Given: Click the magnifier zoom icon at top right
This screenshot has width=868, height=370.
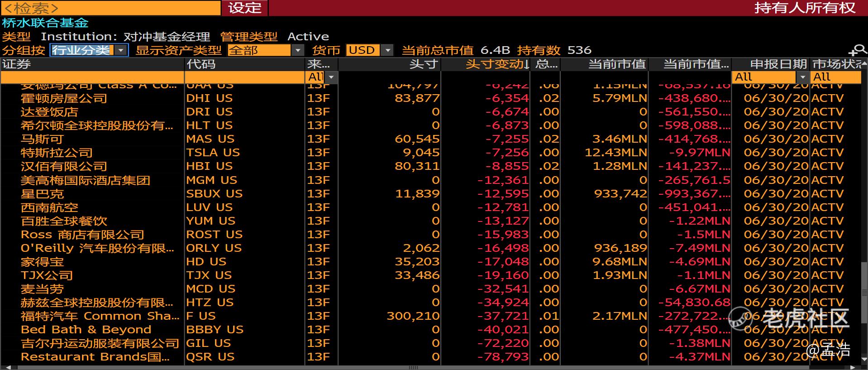Looking at the screenshot, I should coord(857,51).
